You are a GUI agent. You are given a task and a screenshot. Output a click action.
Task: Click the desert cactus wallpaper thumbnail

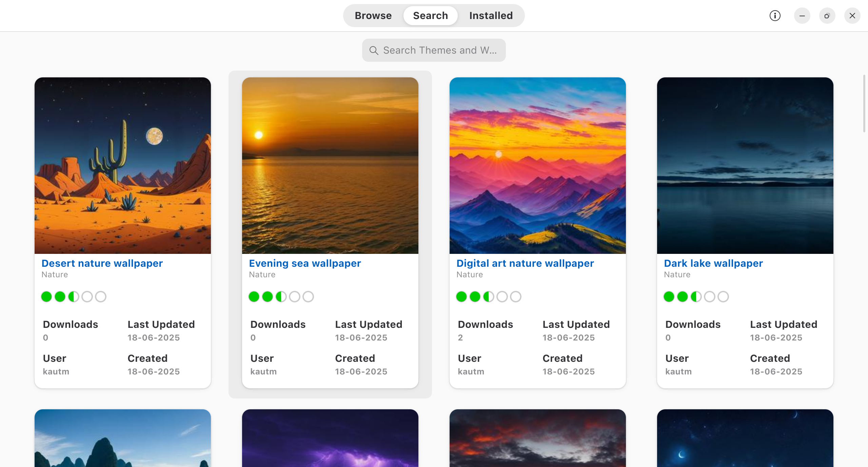pos(123,166)
